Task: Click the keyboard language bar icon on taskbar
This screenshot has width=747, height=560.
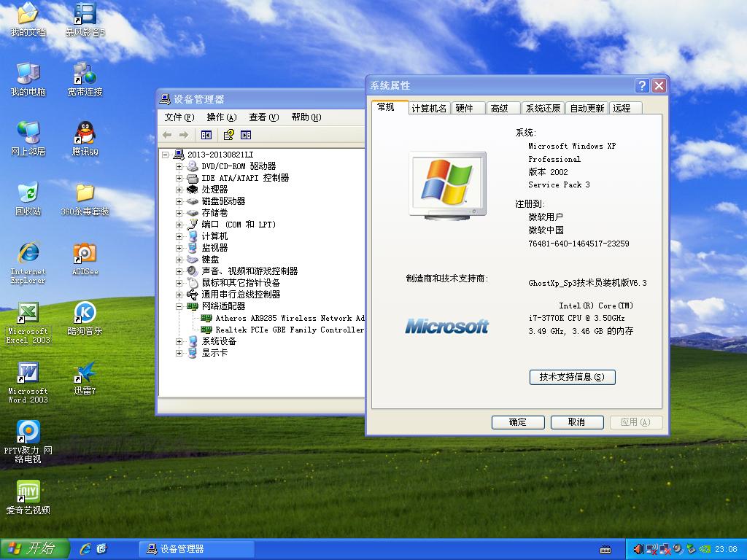Action: (605, 550)
